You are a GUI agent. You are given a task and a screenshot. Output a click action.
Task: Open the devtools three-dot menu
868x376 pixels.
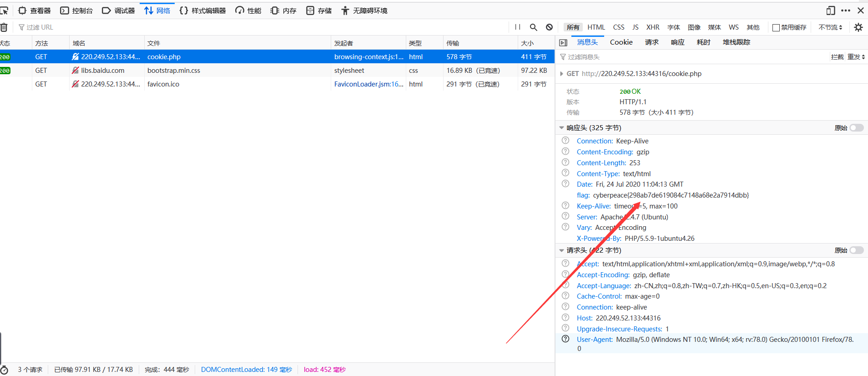click(x=846, y=10)
